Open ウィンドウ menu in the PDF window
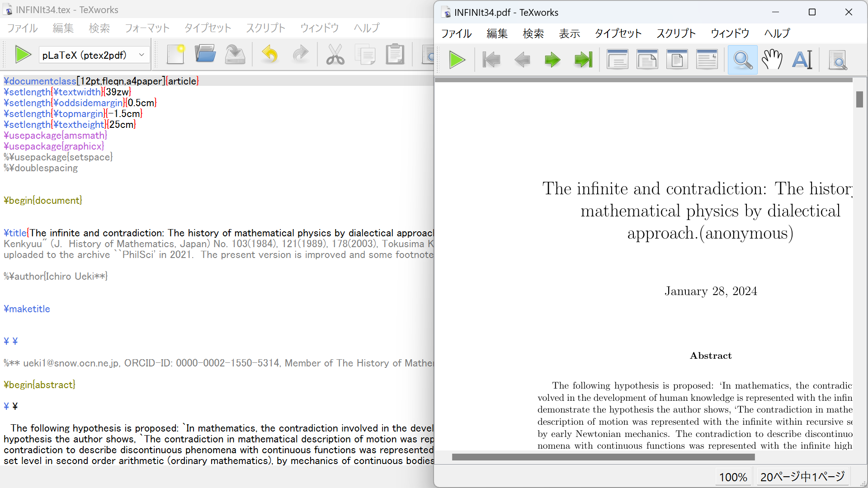This screenshot has height=488, width=868. coord(730,33)
